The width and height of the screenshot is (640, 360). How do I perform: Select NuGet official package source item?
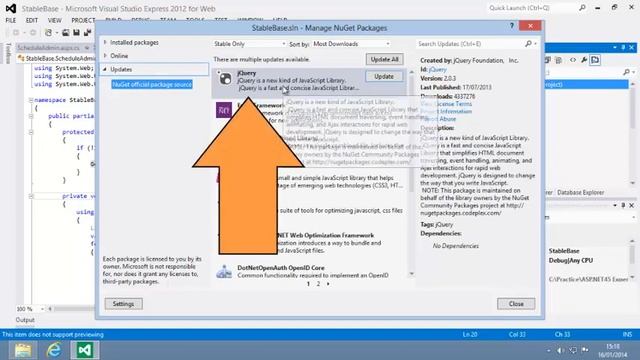[x=152, y=84]
